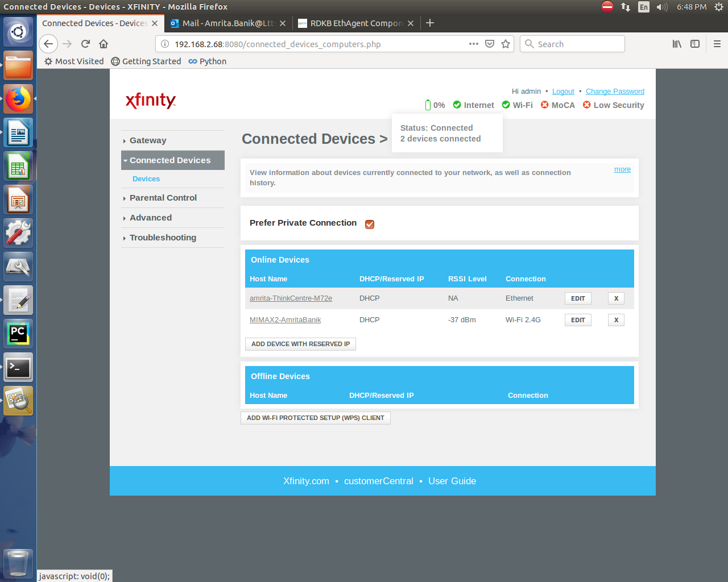The height and width of the screenshot is (582, 728).
Task: Toggle the Firefox sidebar view icon
Action: pos(695,44)
